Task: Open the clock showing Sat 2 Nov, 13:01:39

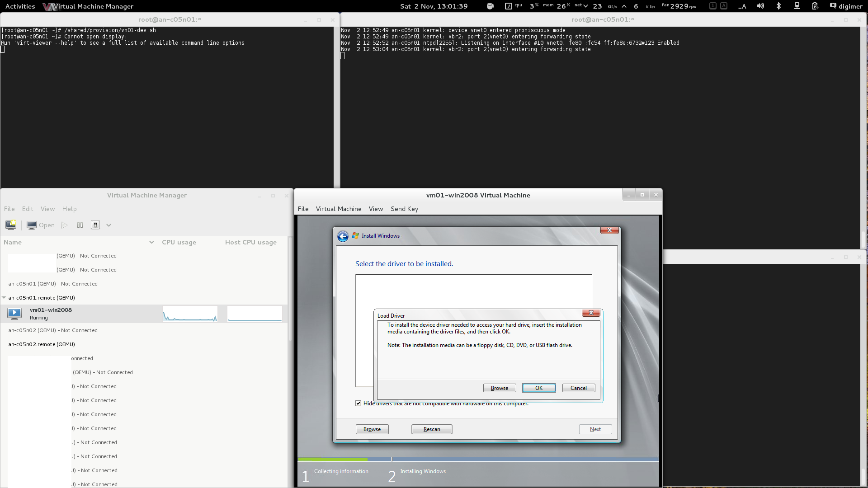Action: (x=434, y=6)
